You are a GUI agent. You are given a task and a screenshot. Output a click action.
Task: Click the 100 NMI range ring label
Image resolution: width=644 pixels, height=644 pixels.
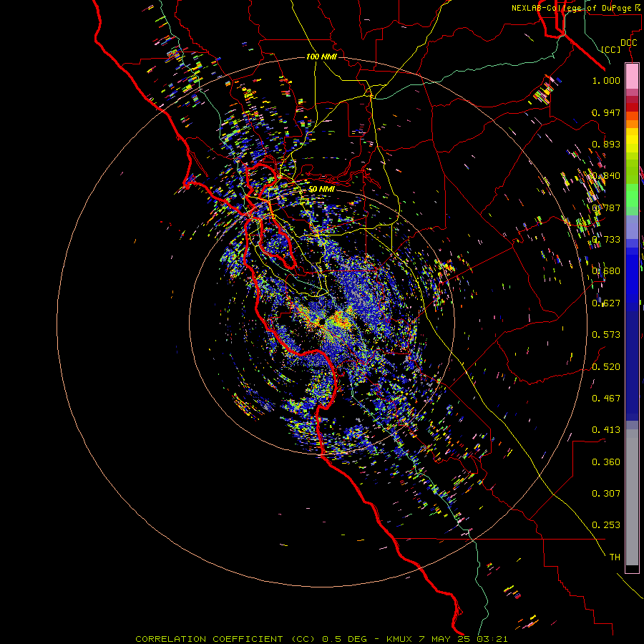[x=321, y=57]
